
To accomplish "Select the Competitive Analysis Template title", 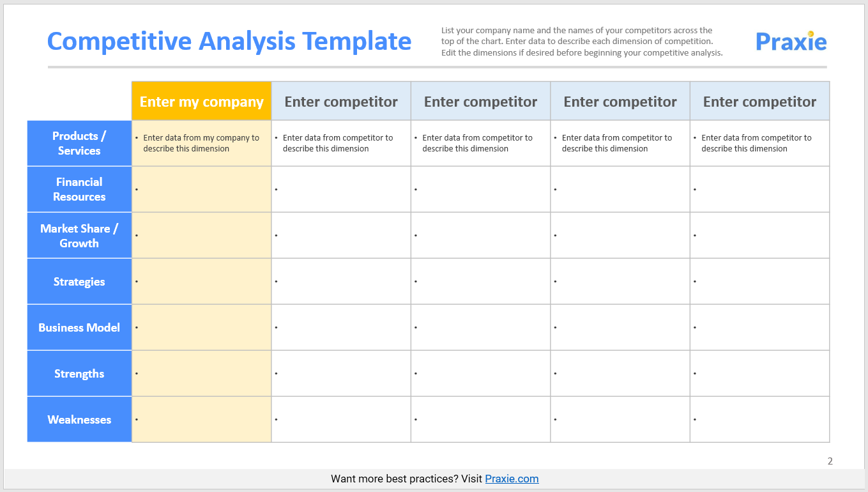I will click(229, 41).
